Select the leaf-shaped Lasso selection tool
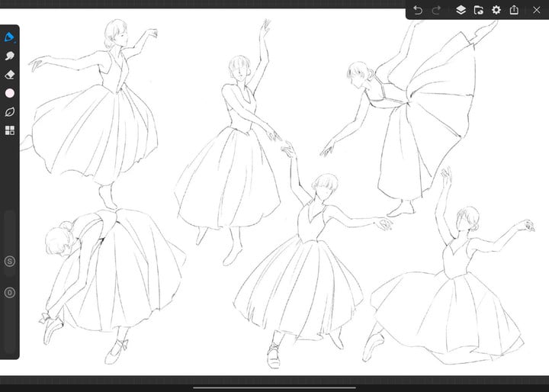This screenshot has width=549, height=392. (x=10, y=112)
